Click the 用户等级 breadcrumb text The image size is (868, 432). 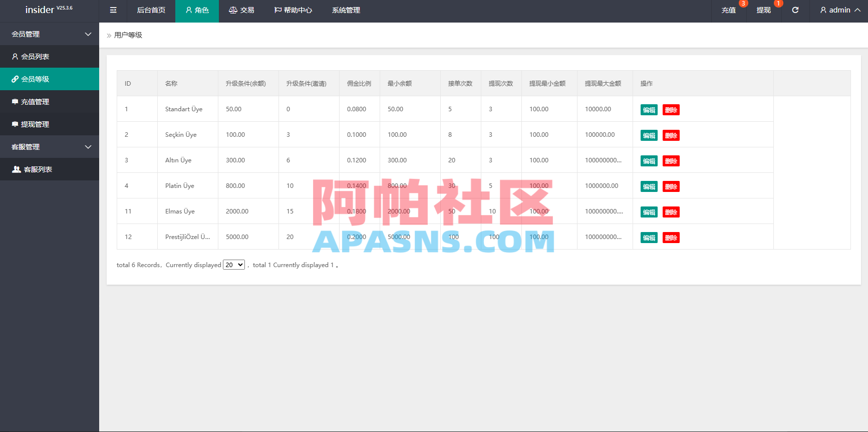coord(128,35)
